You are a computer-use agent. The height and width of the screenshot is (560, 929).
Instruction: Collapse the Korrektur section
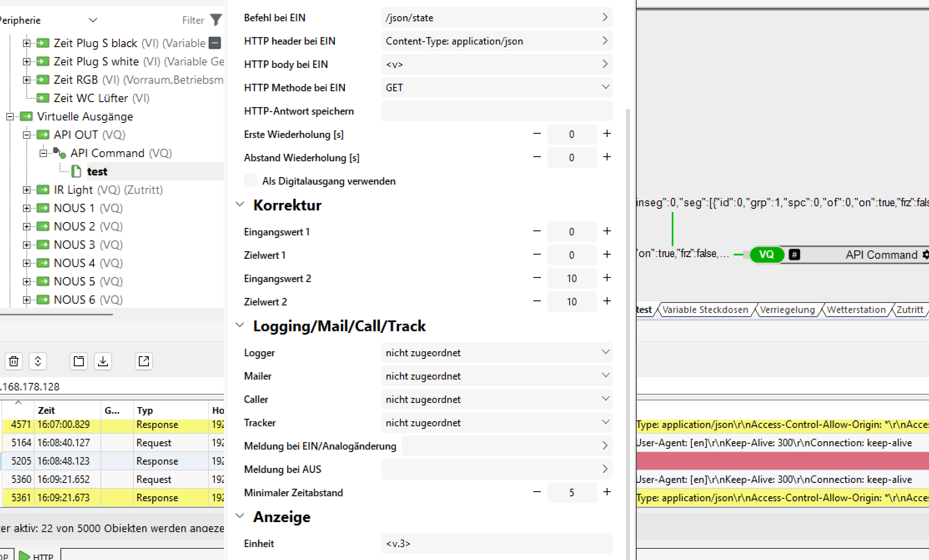(x=240, y=204)
